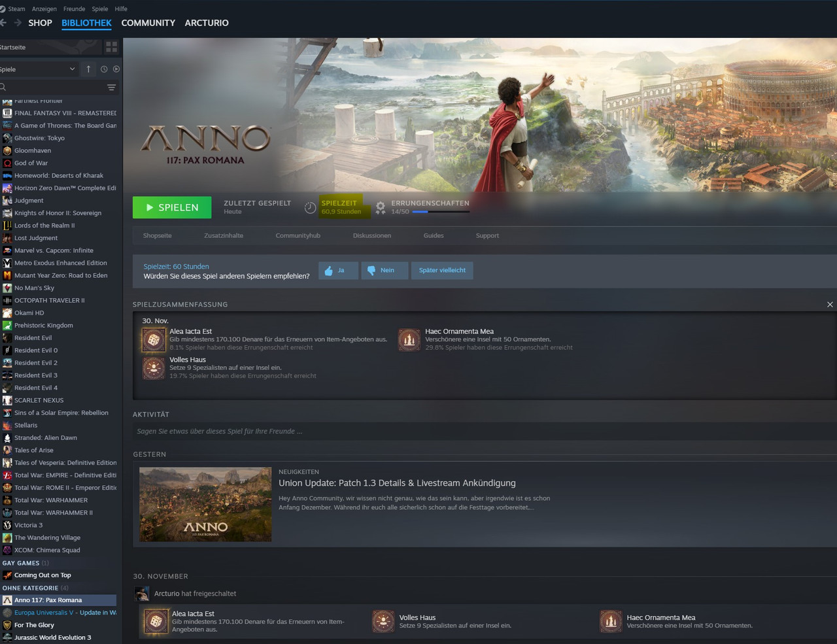Viewport: 837px width, 644px height.
Task: Select Jurassic World Evolution 3 in library
Action: point(58,637)
